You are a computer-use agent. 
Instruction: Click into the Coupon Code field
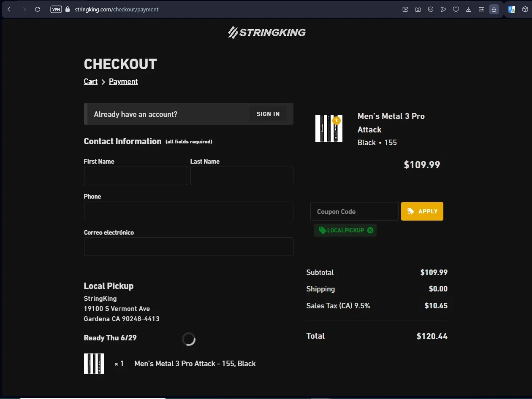pos(354,211)
